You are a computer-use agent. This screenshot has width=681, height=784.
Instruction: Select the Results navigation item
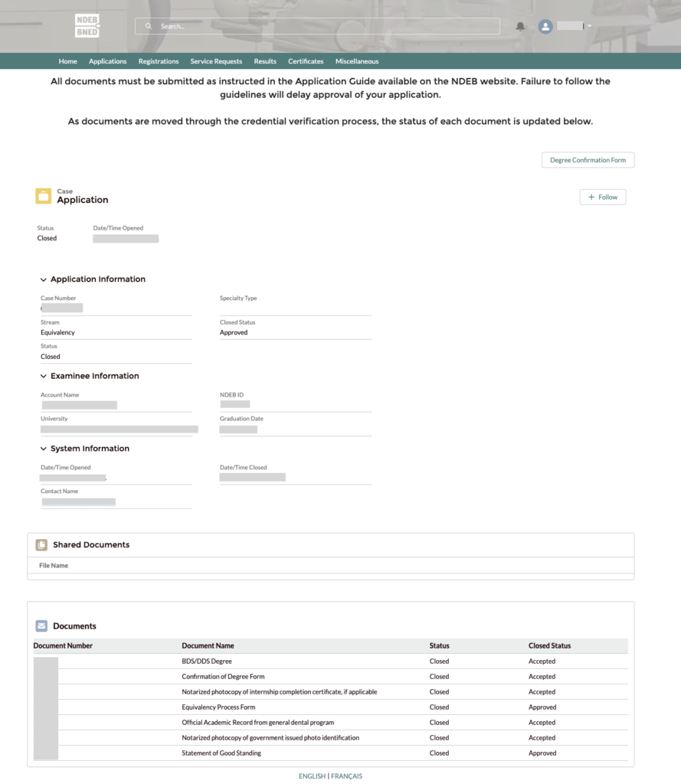click(265, 61)
